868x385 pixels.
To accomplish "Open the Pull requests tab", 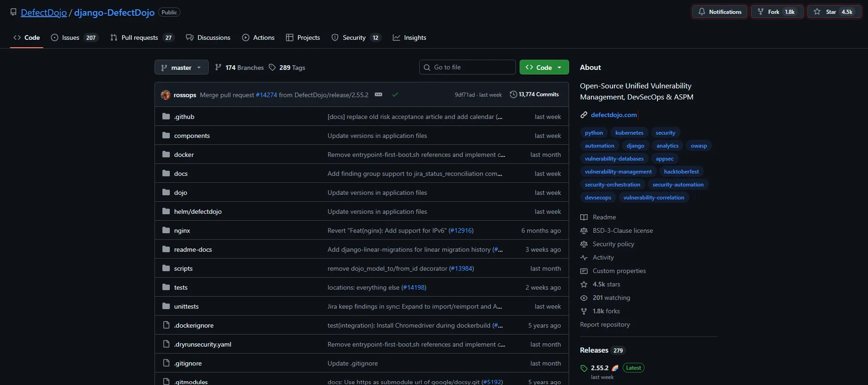I will coord(141,37).
